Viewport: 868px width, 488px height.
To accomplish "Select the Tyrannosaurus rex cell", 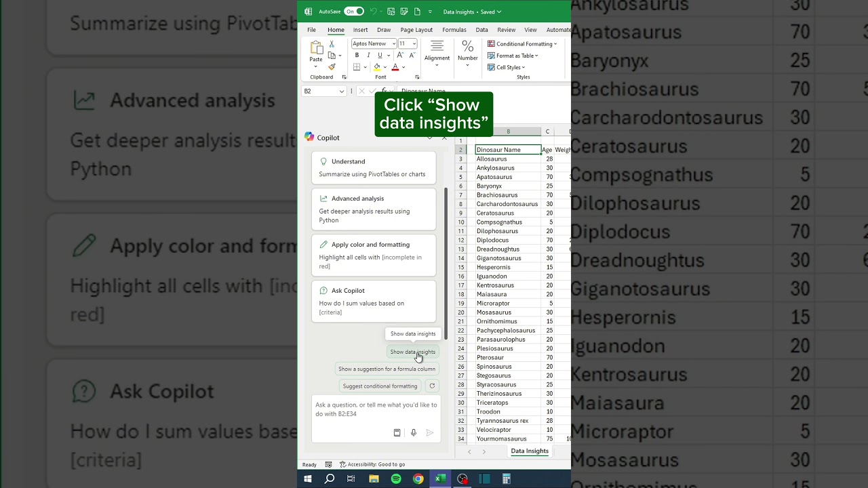I will (x=508, y=420).
